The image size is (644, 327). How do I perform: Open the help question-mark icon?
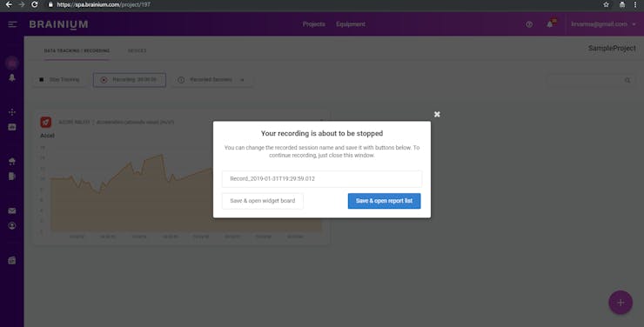529,24
